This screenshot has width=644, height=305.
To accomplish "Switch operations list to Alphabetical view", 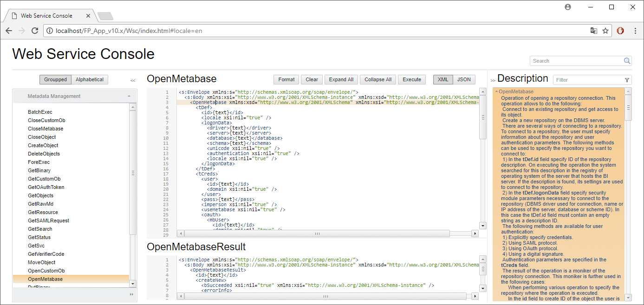I will pyautogui.click(x=90, y=79).
